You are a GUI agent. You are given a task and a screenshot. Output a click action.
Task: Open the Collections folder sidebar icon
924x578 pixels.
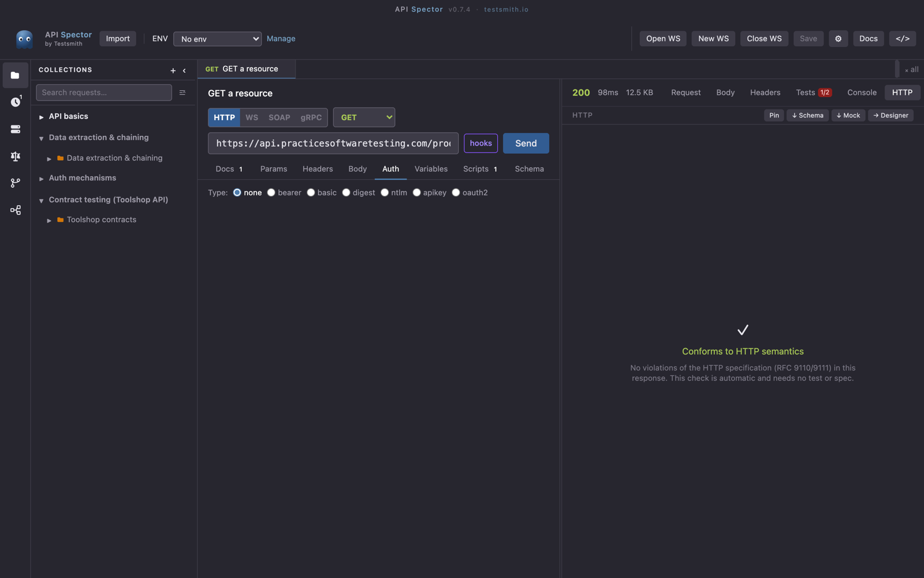[15, 75]
